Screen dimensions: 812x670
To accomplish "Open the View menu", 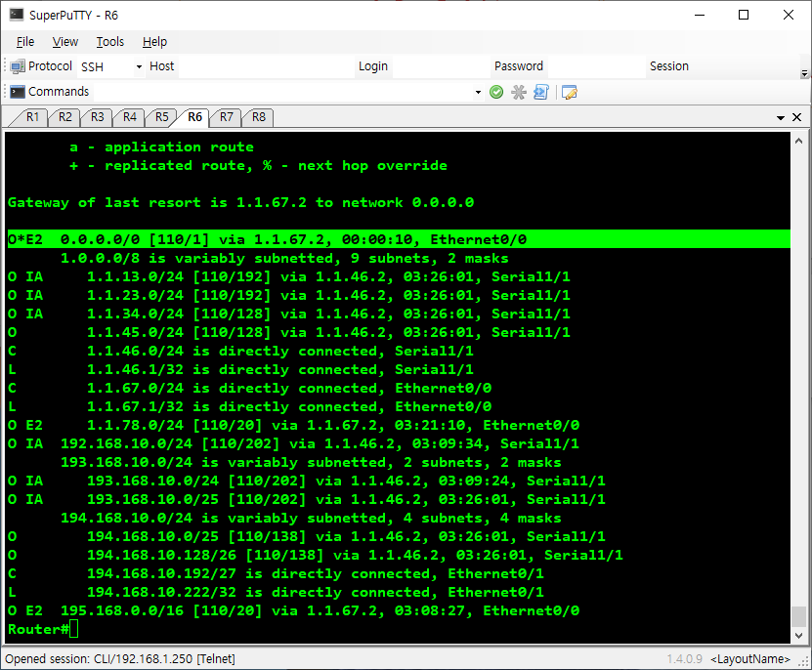I will click(65, 41).
